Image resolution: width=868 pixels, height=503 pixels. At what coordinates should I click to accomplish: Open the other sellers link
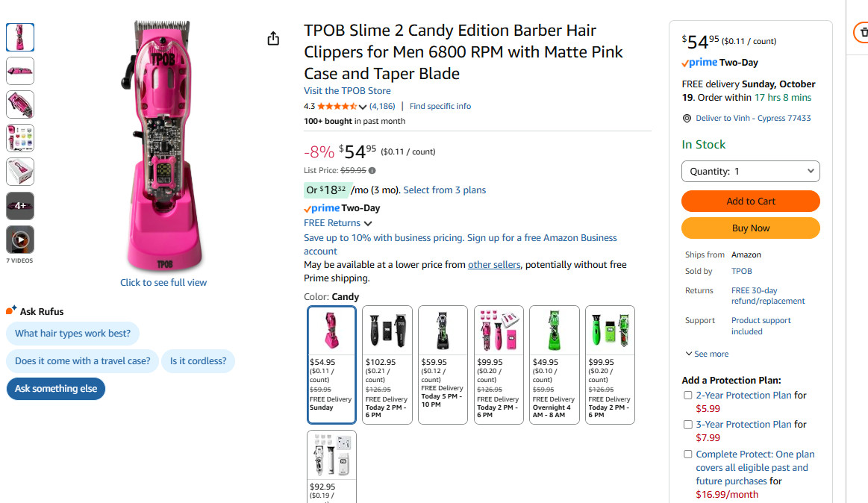click(494, 265)
